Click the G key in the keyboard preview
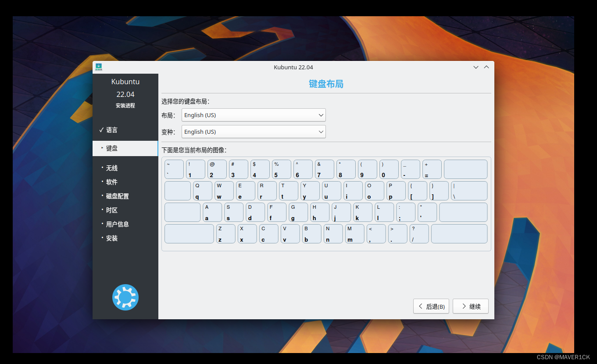Image resolution: width=597 pixels, height=364 pixels. (x=298, y=212)
